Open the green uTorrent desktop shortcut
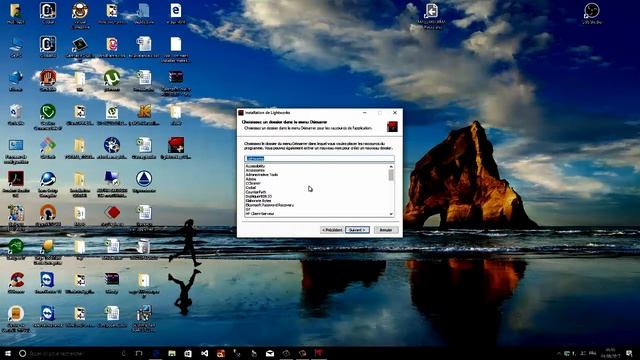640x360 pixels. pyautogui.click(x=112, y=79)
